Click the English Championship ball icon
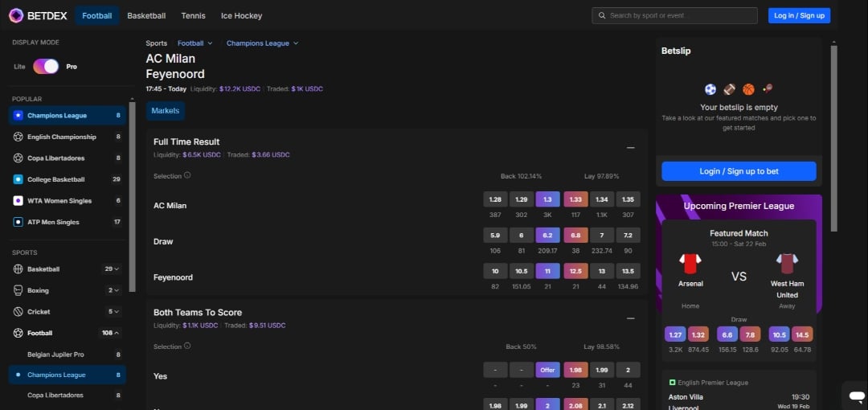Screen dimensions: 868x410 pos(18,137)
